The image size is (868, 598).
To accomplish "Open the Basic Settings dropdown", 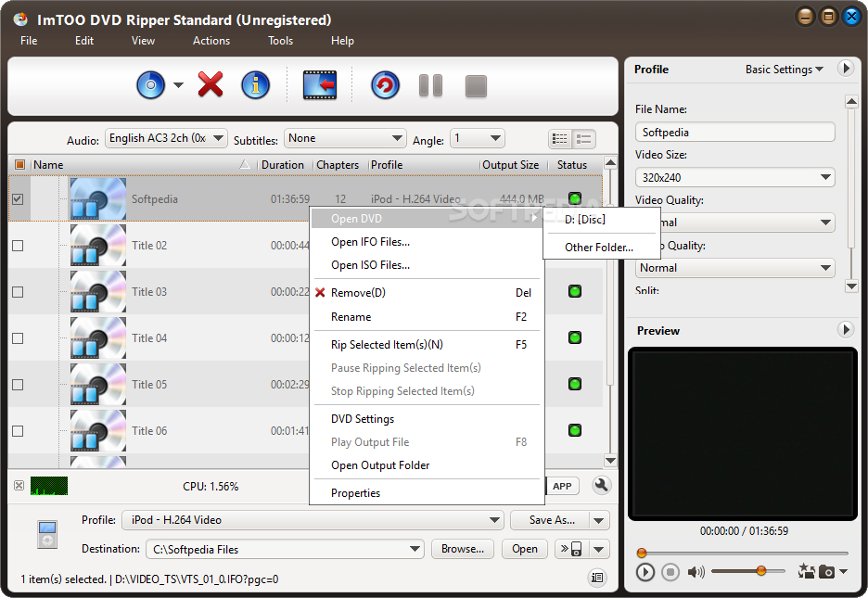I will 784,70.
